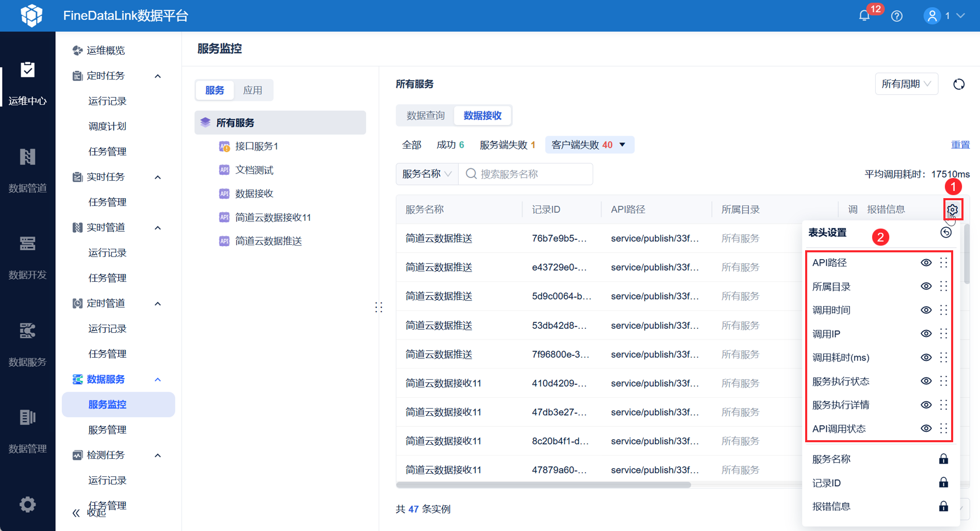The width and height of the screenshot is (980, 531).
Task: Open the 所有周期 period dropdown
Action: [x=906, y=84]
